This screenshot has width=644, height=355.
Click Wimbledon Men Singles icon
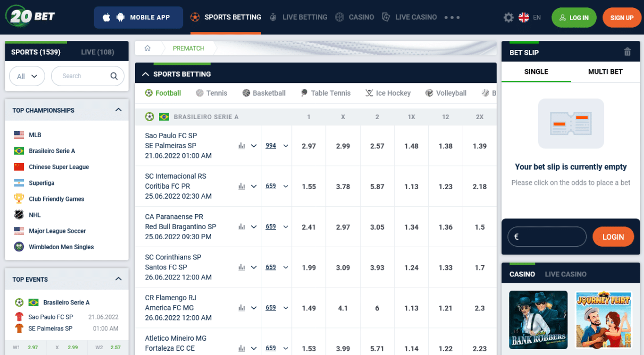(19, 247)
